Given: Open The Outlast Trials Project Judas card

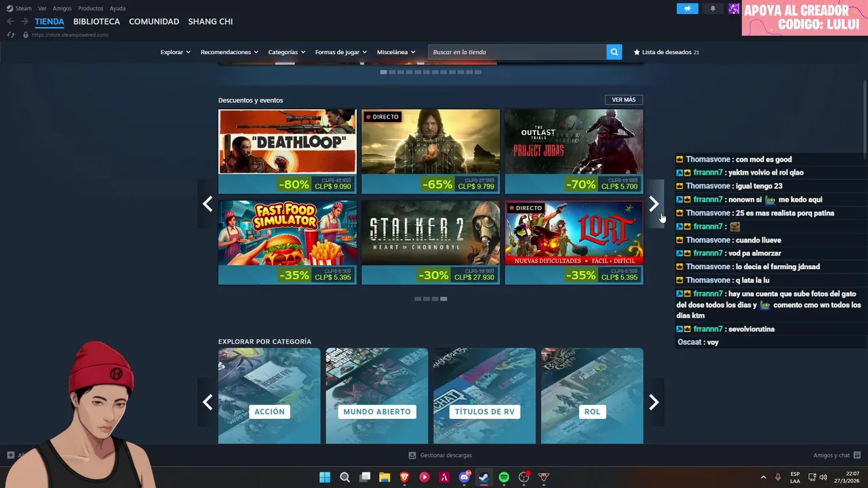Looking at the screenshot, I should (574, 152).
